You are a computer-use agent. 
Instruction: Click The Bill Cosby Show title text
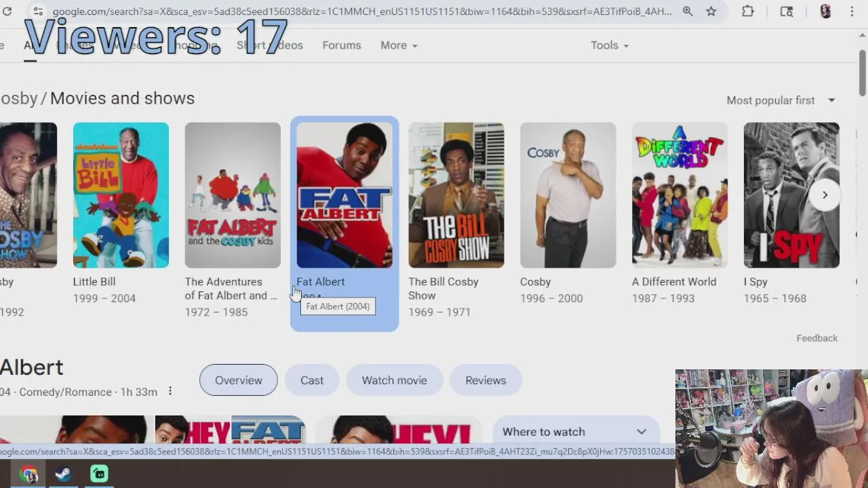(x=443, y=289)
